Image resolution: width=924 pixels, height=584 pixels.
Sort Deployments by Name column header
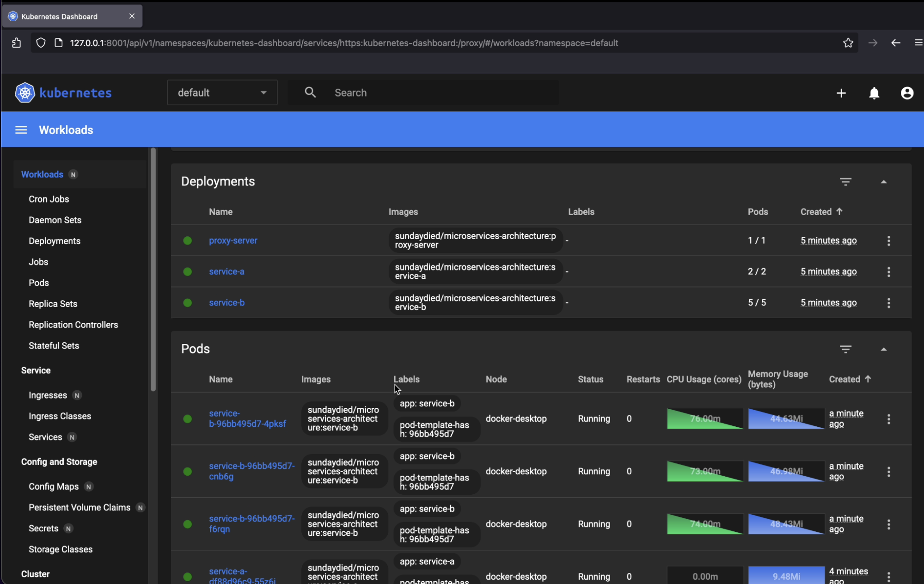[220, 212]
